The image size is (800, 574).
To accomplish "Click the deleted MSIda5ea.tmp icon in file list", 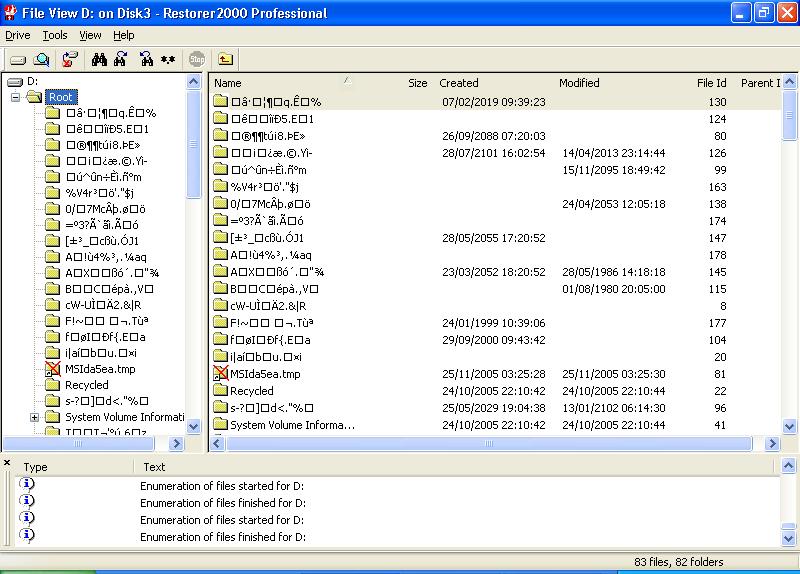I will 220,373.
